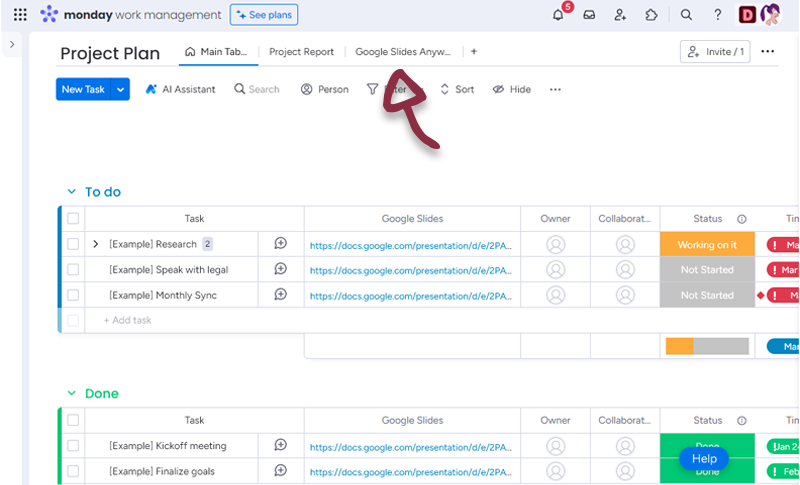Collapse the To do group

[x=71, y=192]
